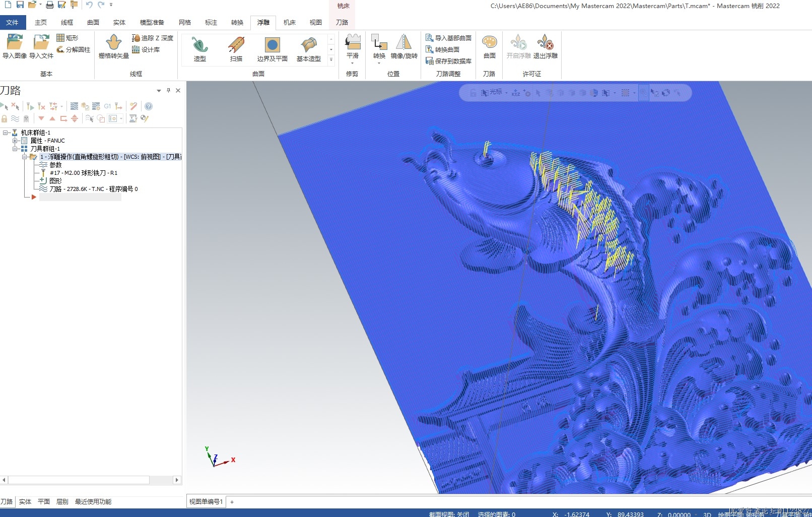Toggle selection checkmark on operation 1 folder
812x517 pixels.
click(34, 157)
